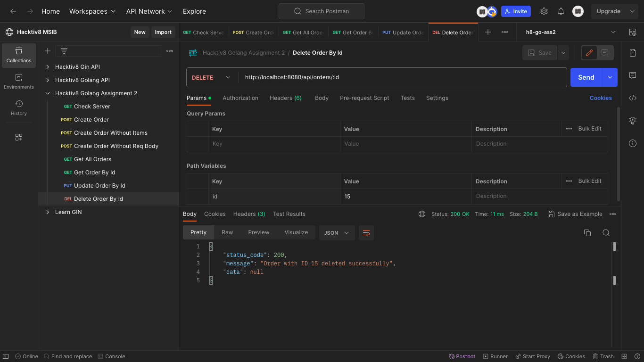Open the Documentation icon in right sidebar
644x362 pixels.
[633, 53]
